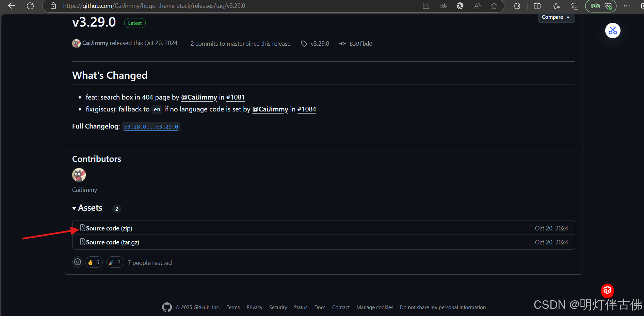Open the Status footer link
This screenshot has height=316, width=644.
coord(301,307)
